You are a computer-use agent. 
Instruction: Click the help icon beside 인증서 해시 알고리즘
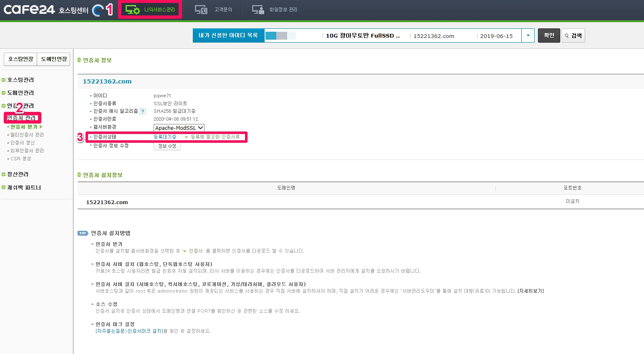143,111
